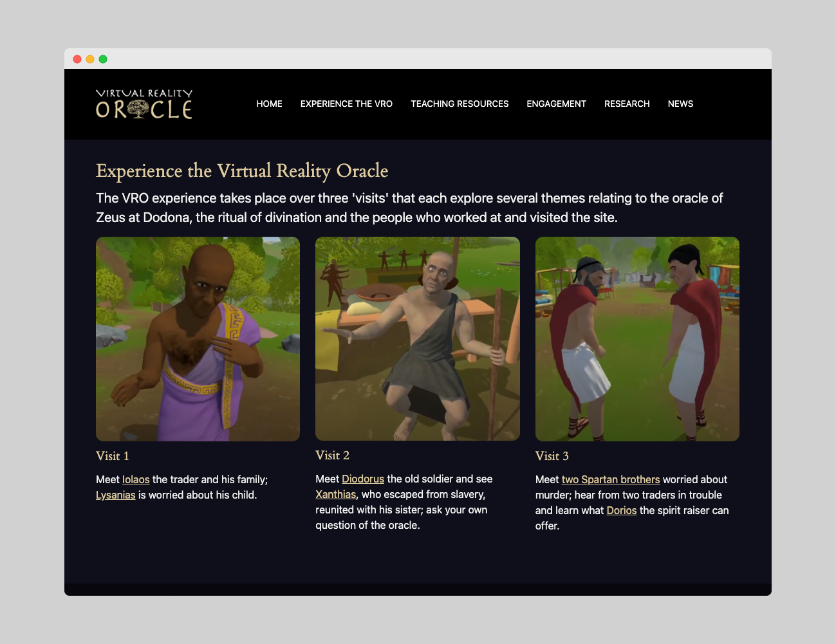This screenshot has height=644, width=836.
Task: Click the Lysanias hyperlink
Action: (x=115, y=495)
